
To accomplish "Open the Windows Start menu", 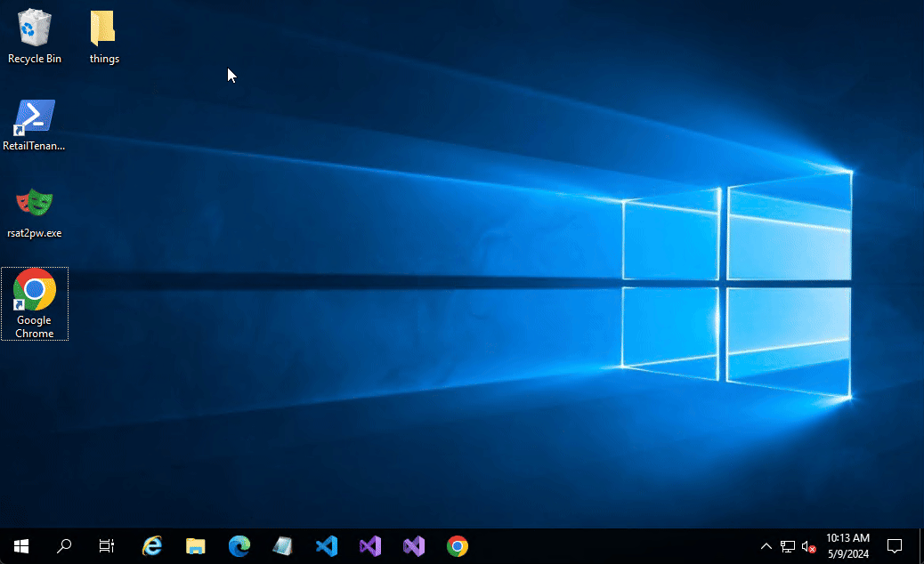I will (x=20, y=546).
